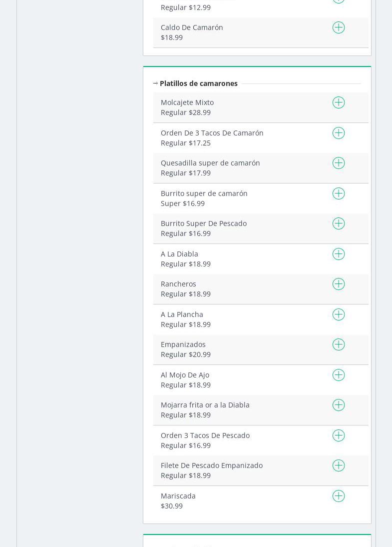Screen dimensions: 392x547
Task: Click plus icon for Orden De 3 Tacos De Camarón
Action: 339,133
